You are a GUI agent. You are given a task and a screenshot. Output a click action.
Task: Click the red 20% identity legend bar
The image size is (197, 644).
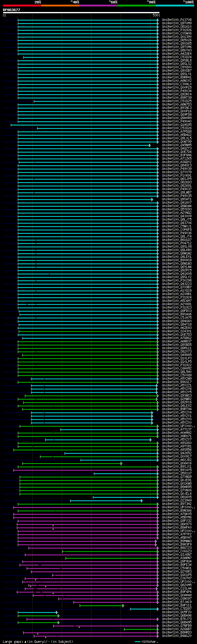coord(22,6)
